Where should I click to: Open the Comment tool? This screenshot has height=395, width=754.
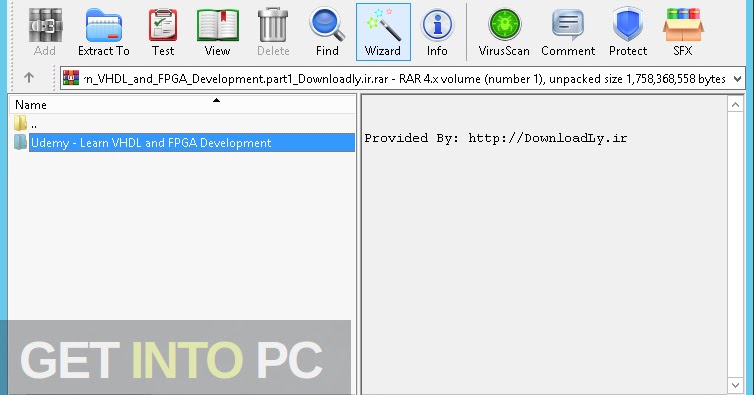click(568, 32)
